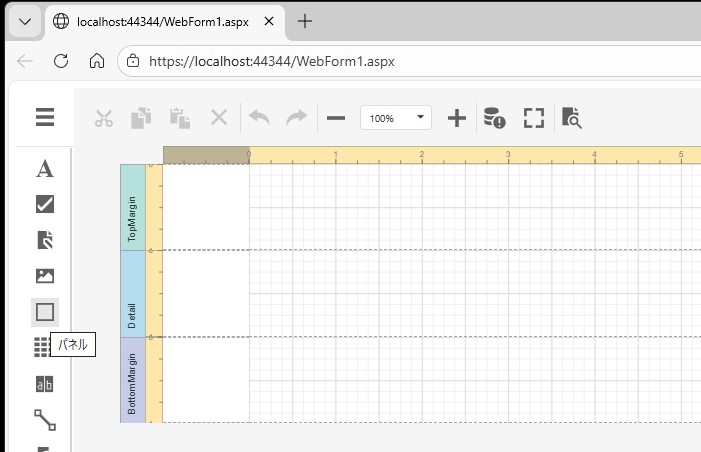Image resolution: width=701 pixels, height=452 pixels.
Task: Select the Rich Text control tool
Action: (45, 240)
